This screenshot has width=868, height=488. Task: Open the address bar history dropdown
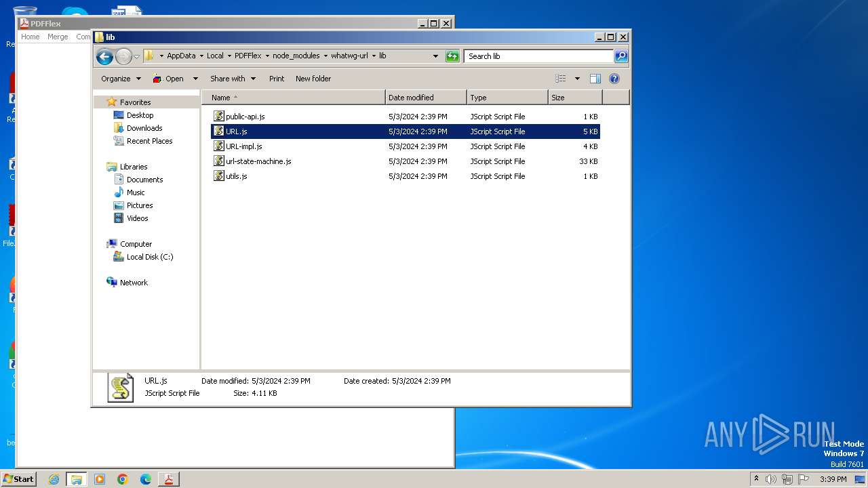[x=435, y=56]
